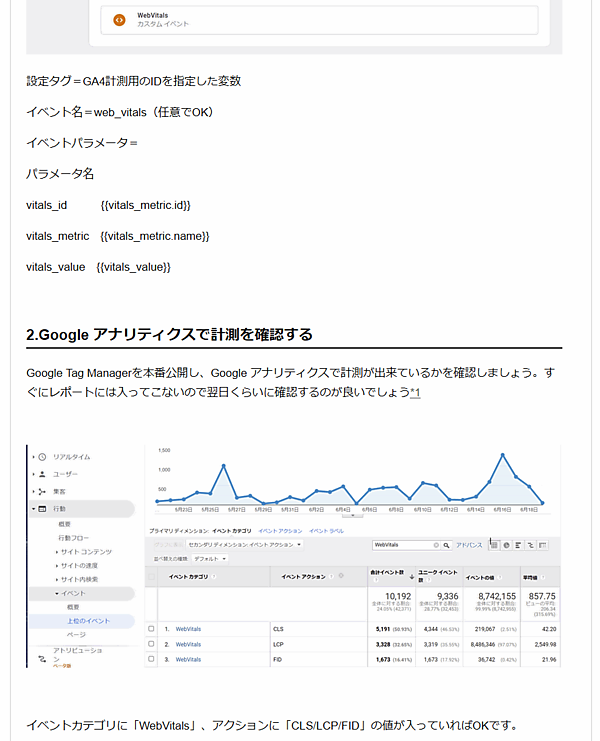Collapse the 行動 section arrow
The height and width of the screenshot is (741, 600).
tap(34, 509)
